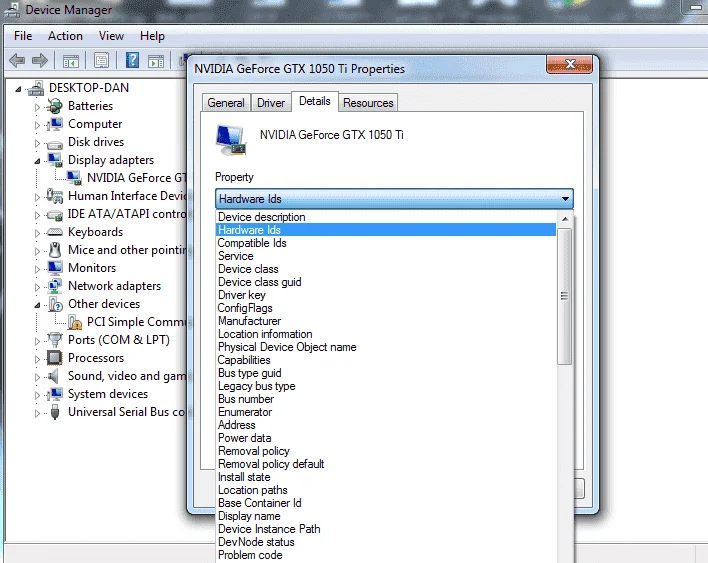Click the Batteries category icon

point(55,106)
